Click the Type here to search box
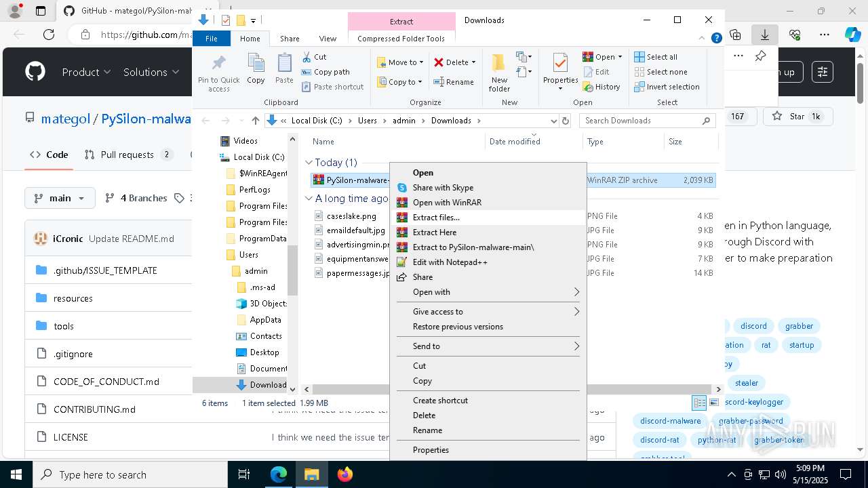 point(130,474)
